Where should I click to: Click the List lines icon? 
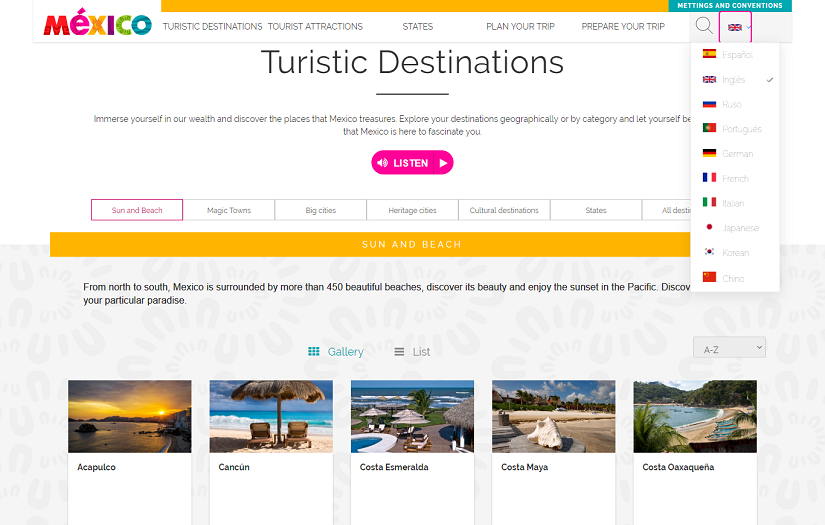[x=399, y=351]
